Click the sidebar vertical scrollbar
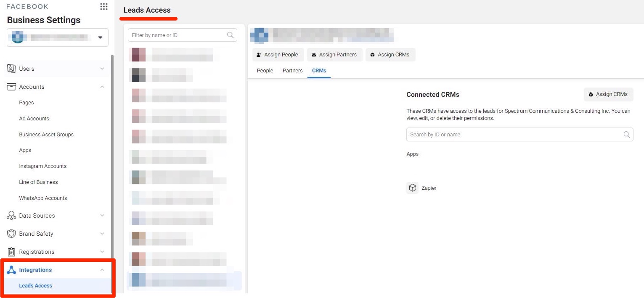Image resolution: width=644 pixels, height=298 pixels. point(112,168)
